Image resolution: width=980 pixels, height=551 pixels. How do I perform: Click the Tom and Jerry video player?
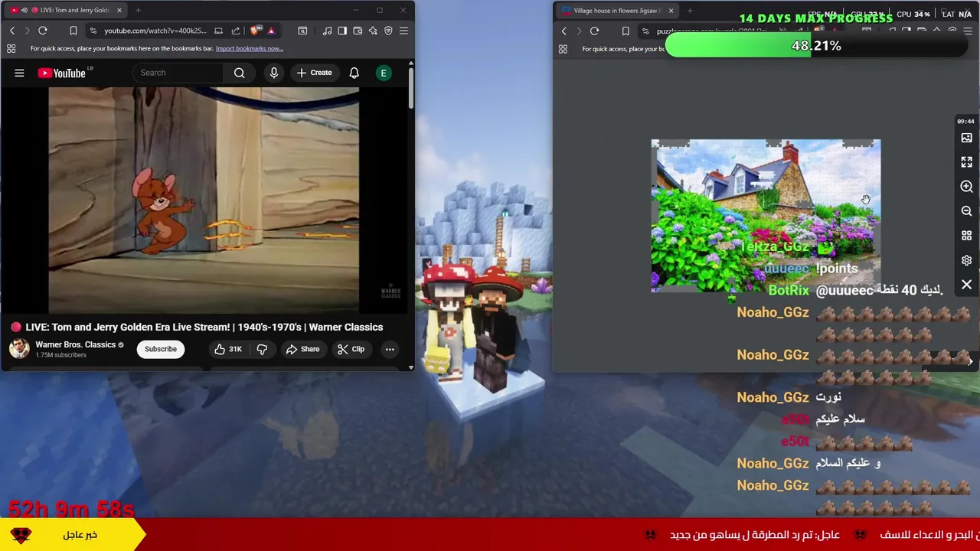(204, 200)
